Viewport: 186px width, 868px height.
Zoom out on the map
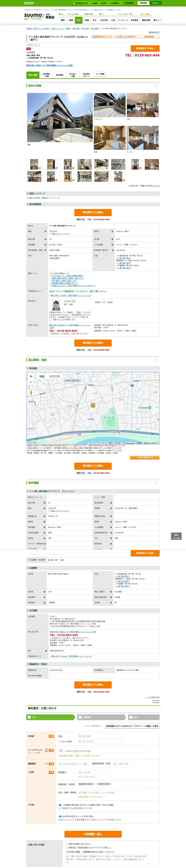click(x=31, y=382)
